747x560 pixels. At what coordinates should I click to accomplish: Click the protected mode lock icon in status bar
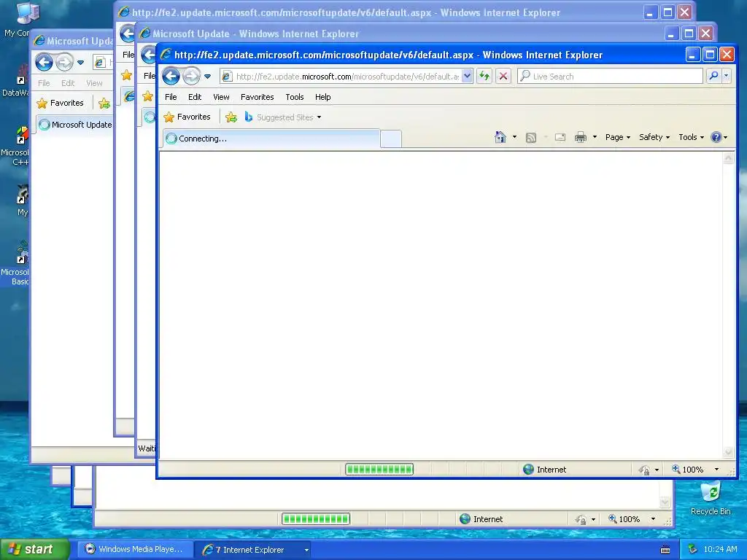pyautogui.click(x=644, y=470)
